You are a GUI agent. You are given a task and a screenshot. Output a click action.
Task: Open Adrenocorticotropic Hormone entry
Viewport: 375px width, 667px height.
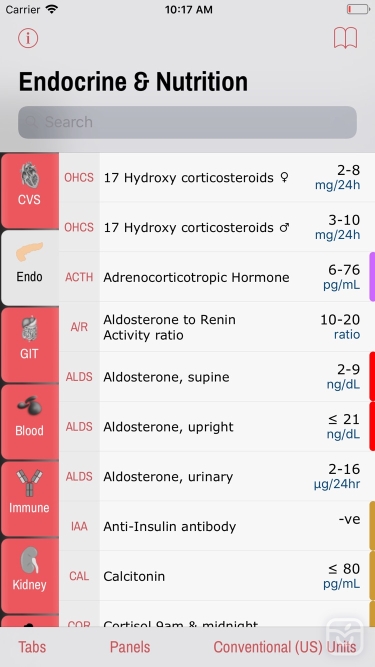217,277
